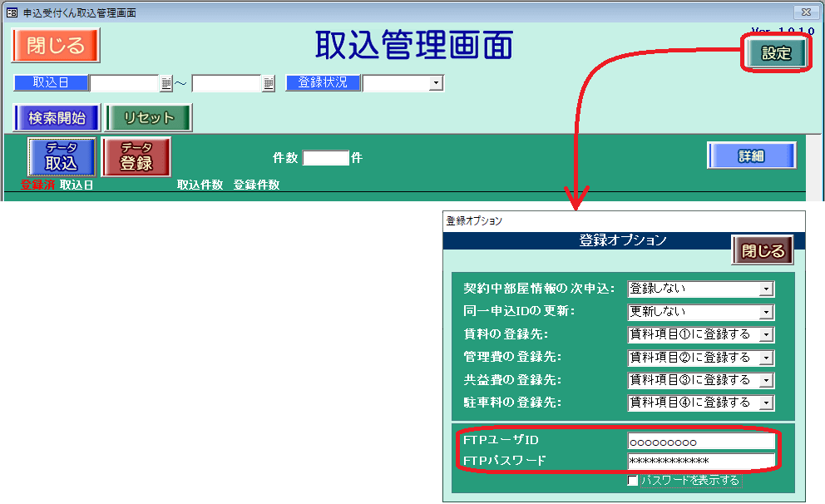Viewport: 825px width, 504px height.
Task: Open calendar picker for start 取込日
Action: [166, 83]
